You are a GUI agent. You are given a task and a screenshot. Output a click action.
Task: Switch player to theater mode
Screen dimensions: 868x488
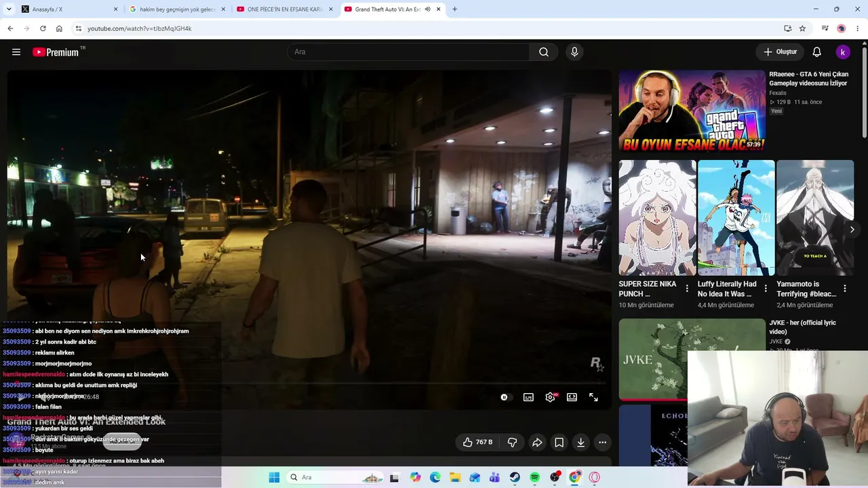572,397
